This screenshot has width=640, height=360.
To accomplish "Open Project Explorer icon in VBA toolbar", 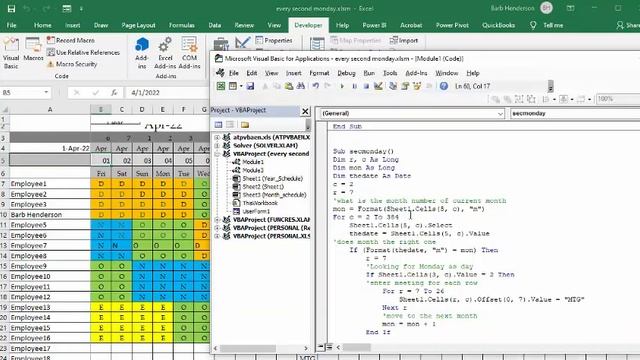I will click(393, 86).
